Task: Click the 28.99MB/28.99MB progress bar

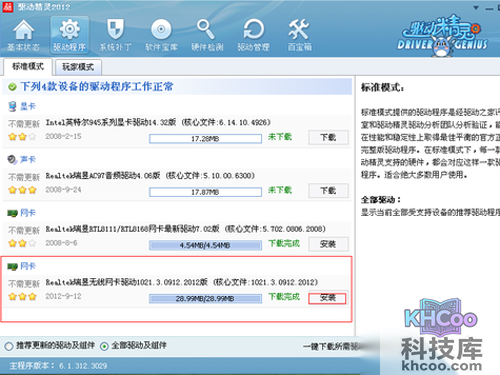Action: (x=205, y=299)
